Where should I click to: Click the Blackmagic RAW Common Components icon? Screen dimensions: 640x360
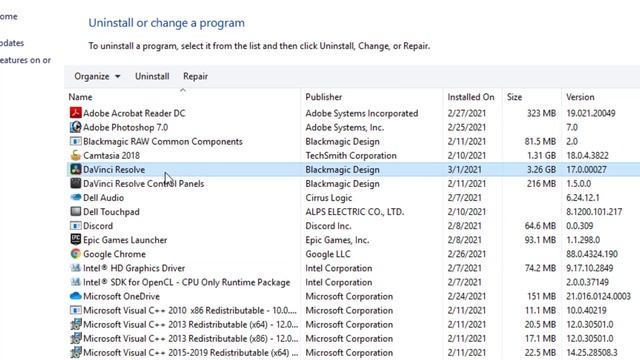point(76,141)
